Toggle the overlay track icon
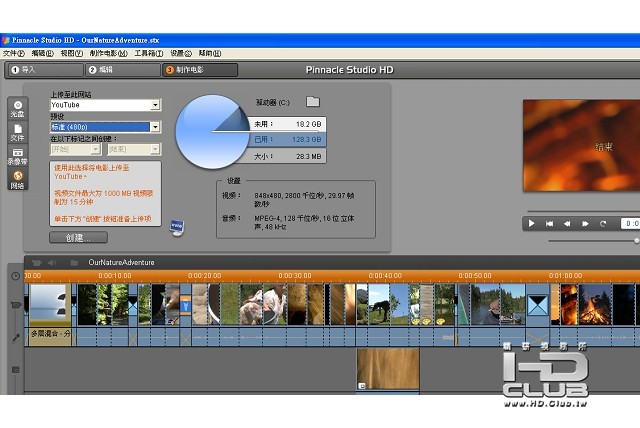The image size is (640, 428). (16, 370)
